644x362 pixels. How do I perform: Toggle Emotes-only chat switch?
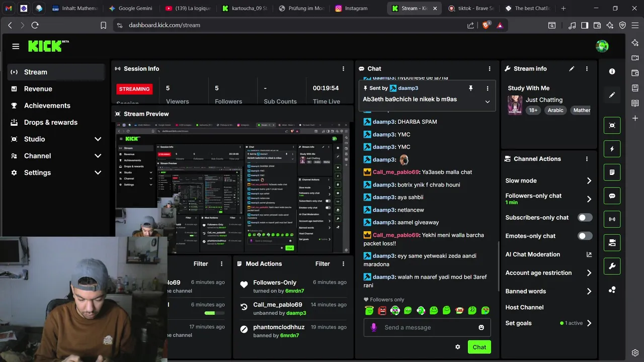[x=585, y=236]
